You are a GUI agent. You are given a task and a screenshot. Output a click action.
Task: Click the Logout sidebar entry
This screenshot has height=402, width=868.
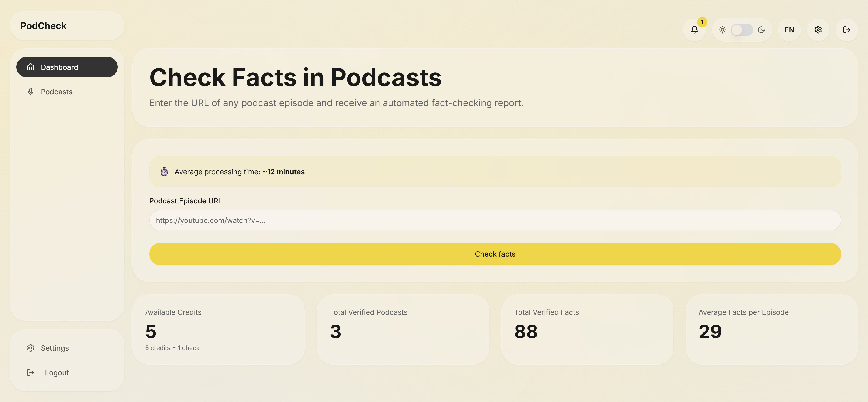coord(57,372)
